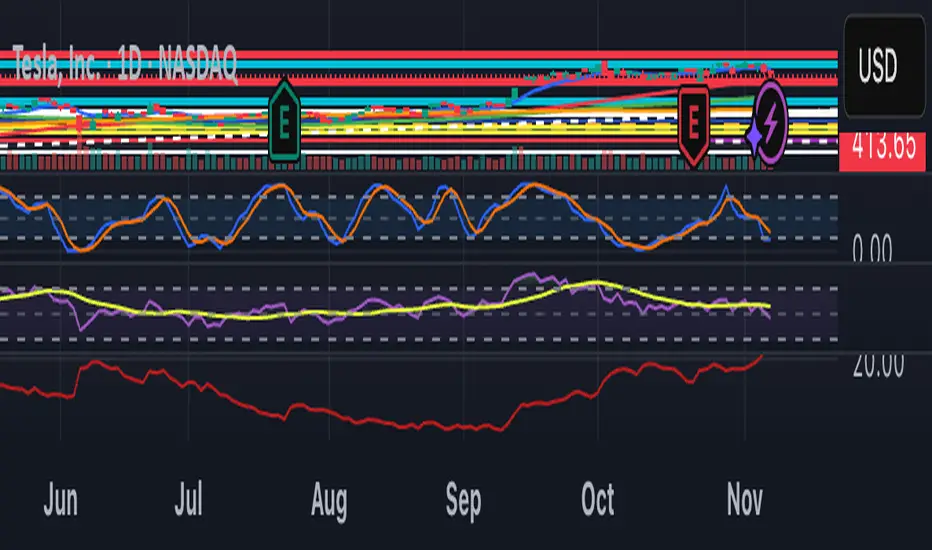Click the Oct label on time axis
This screenshot has height=550, width=932.
(x=598, y=499)
